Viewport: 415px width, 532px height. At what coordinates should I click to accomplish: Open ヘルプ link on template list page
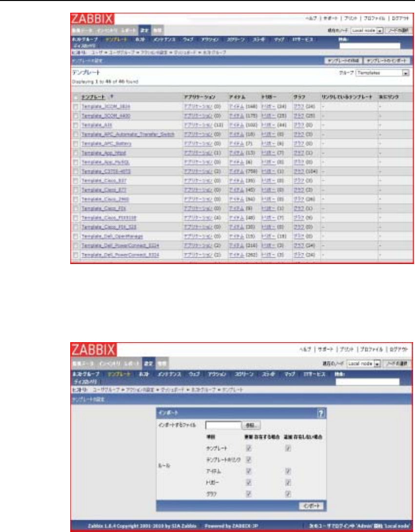[x=311, y=19]
